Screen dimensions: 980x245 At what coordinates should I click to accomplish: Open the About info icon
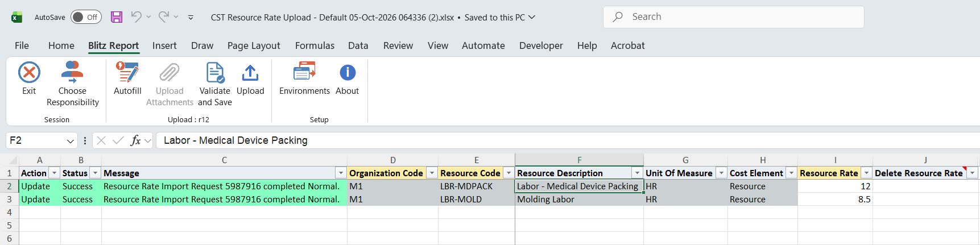tap(348, 73)
